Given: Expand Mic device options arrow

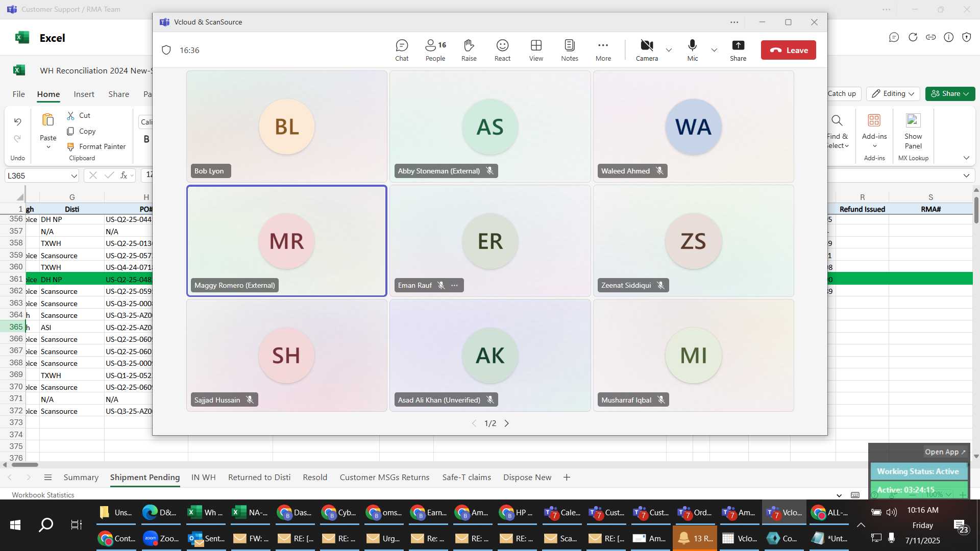Looking at the screenshot, I should coord(714,50).
